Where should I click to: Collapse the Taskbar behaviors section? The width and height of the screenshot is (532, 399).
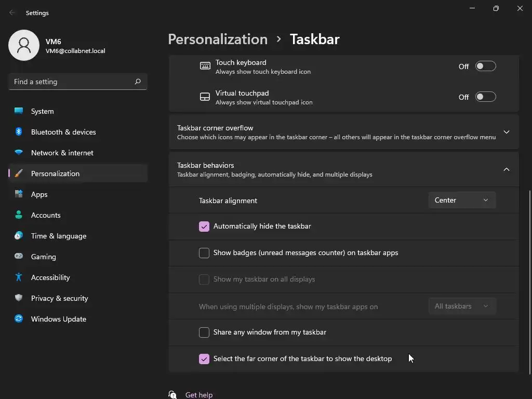(x=507, y=170)
